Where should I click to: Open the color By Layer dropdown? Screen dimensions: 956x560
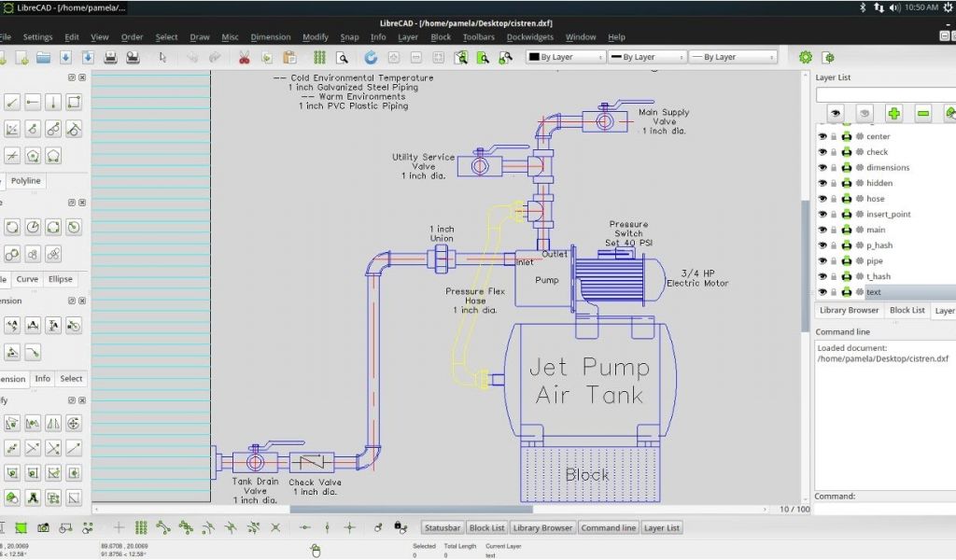pyautogui.click(x=566, y=57)
